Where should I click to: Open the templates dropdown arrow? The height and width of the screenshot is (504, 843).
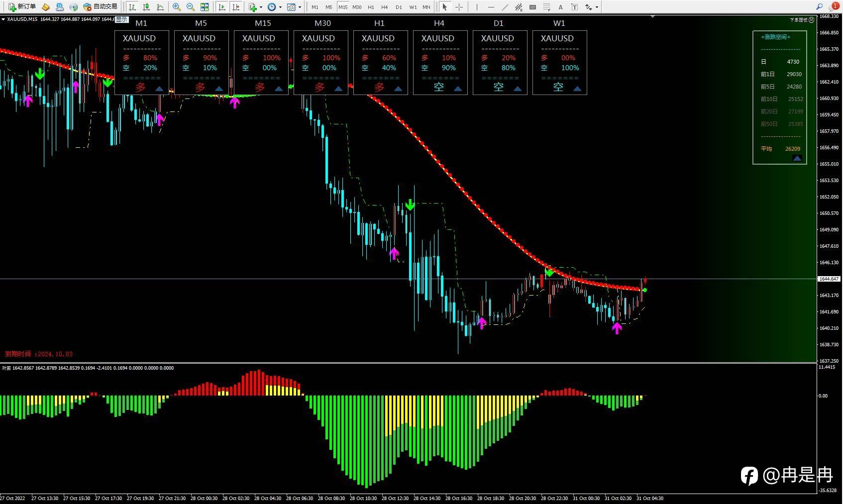[x=300, y=7]
